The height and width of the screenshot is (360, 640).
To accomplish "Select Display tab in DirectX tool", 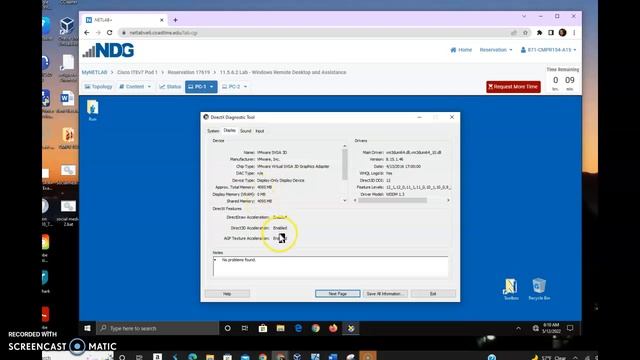I will [229, 131].
